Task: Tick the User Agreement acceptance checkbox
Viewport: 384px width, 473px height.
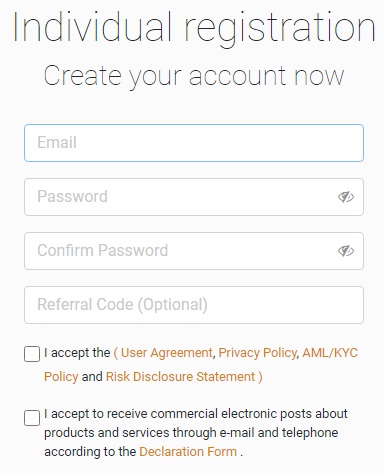Action: [x=32, y=354]
